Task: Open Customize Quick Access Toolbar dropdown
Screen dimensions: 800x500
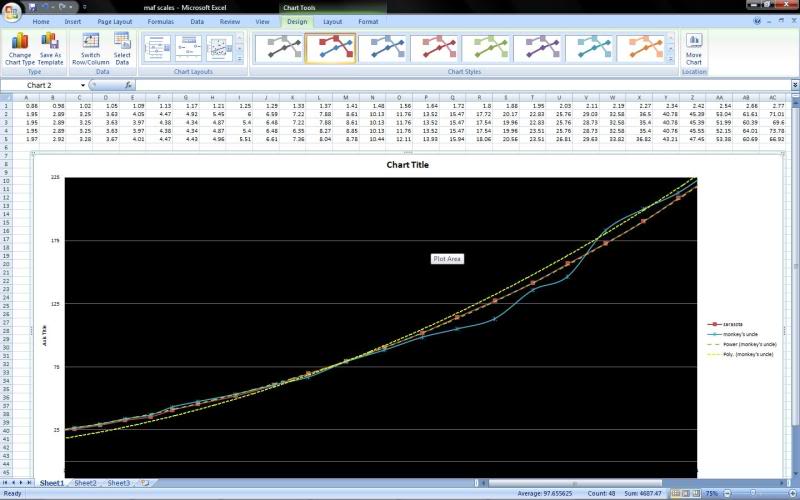Action: pos(85,7)
